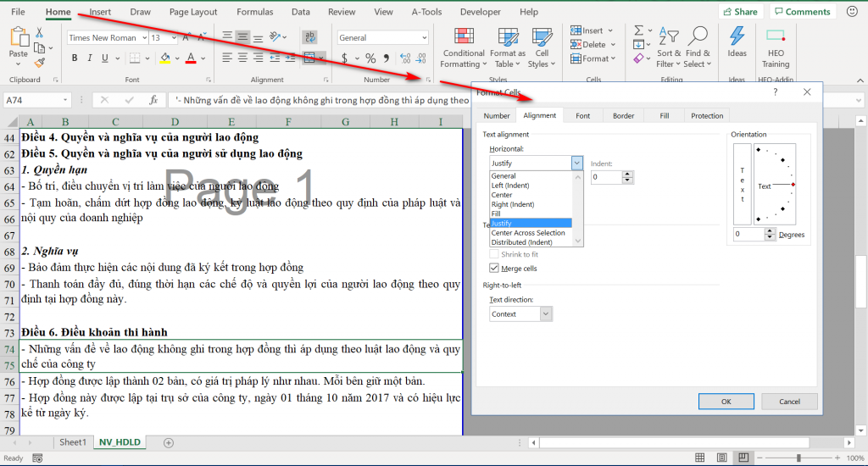Toggle the Merge cells checkbox

494,268
